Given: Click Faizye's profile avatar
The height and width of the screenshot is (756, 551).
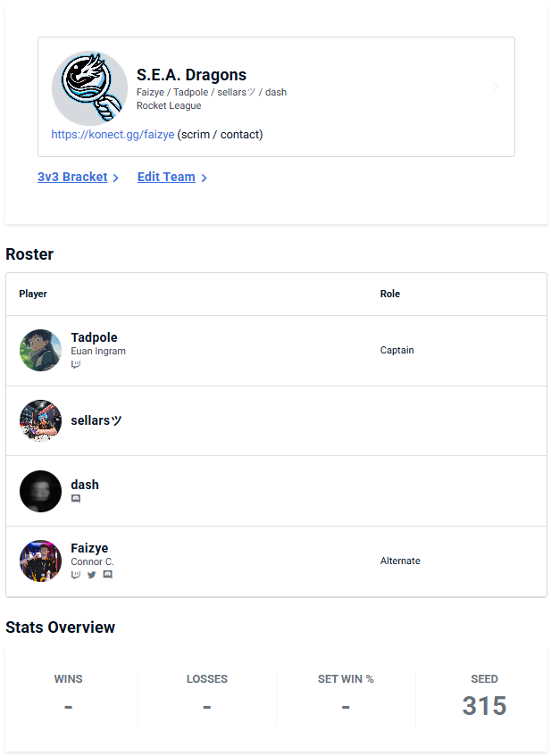Looking at the screenshot, I should pyautogui.click(x=40, y=561).
